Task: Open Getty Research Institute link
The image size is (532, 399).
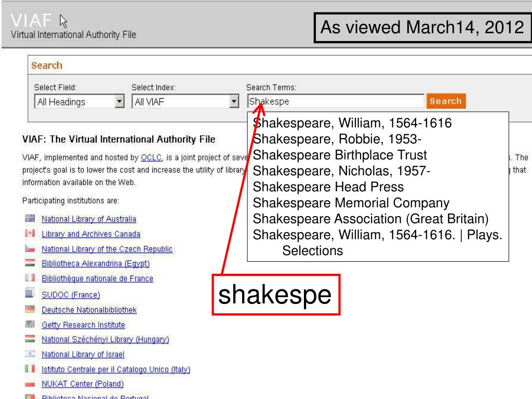Action: (83, 325)
